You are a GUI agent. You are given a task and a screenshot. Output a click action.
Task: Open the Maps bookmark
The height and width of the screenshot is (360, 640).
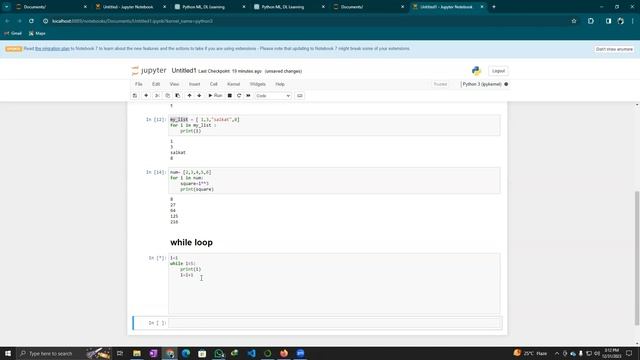37,33
